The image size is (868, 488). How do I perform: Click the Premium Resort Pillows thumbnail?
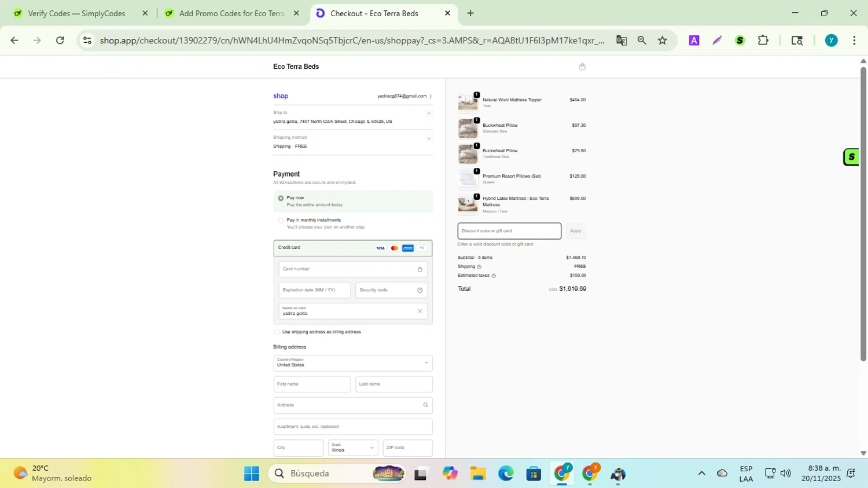pos(468,179)
